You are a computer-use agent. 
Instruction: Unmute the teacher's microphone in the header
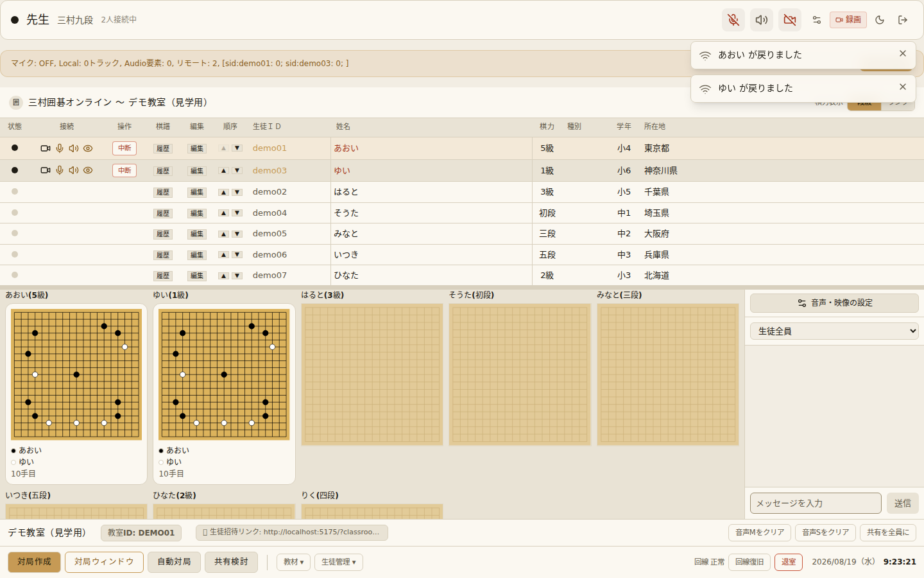pyautogui.click(x=733, y=20)
